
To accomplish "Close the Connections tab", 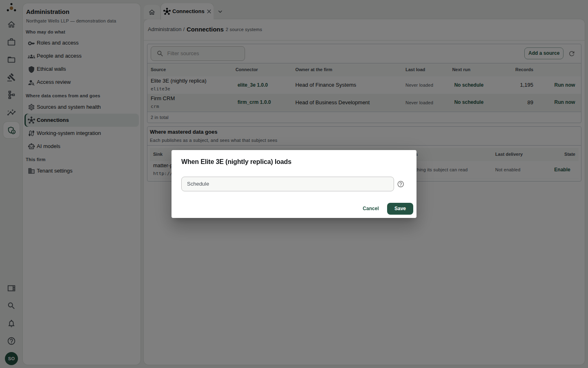I will tap(209, 11).
